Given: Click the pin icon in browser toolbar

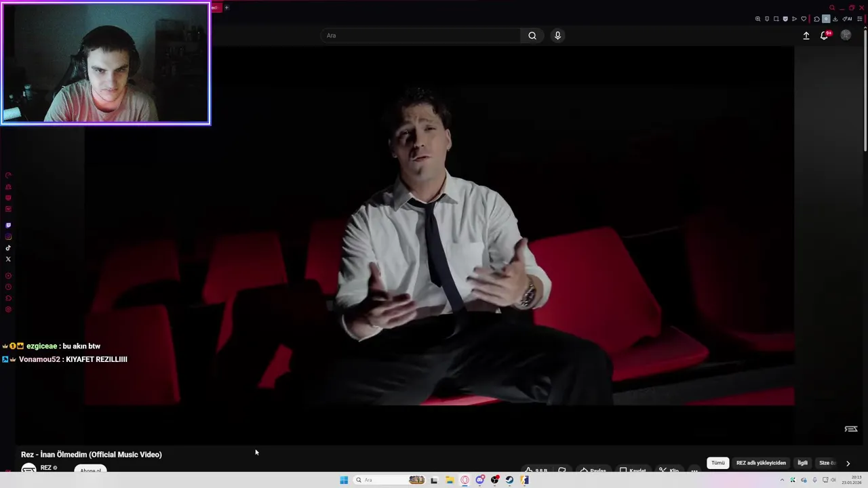Looking at the screenshot, I should pyautogui.click(x=767, y=19).
